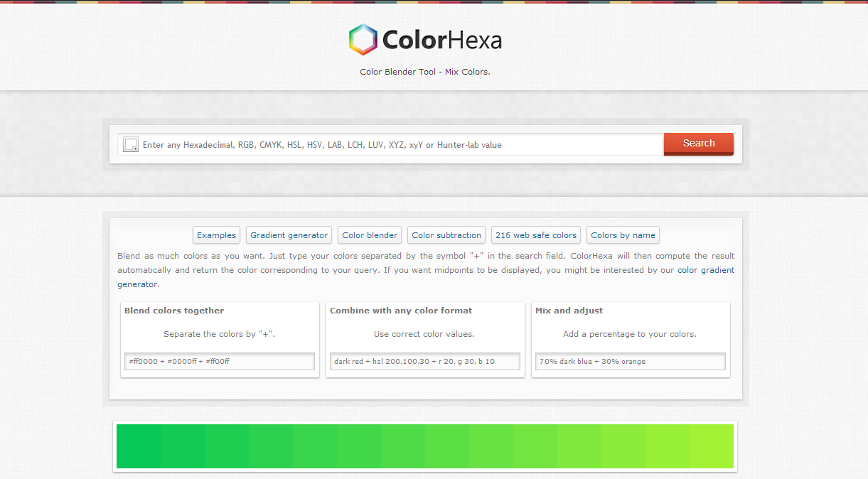Viewport: 868px width, 479px height.
Task: Click the red Search button
Action: click(699, 144)
